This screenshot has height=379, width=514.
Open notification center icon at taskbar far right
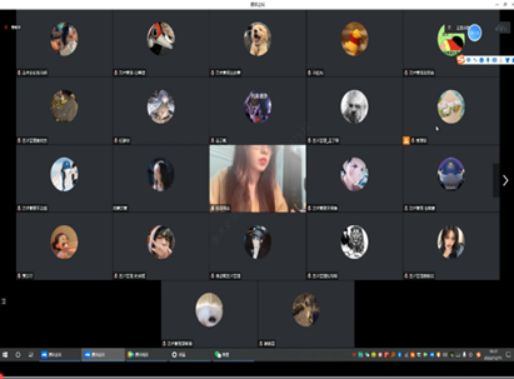pyautogui.click(x=508, y=355)
